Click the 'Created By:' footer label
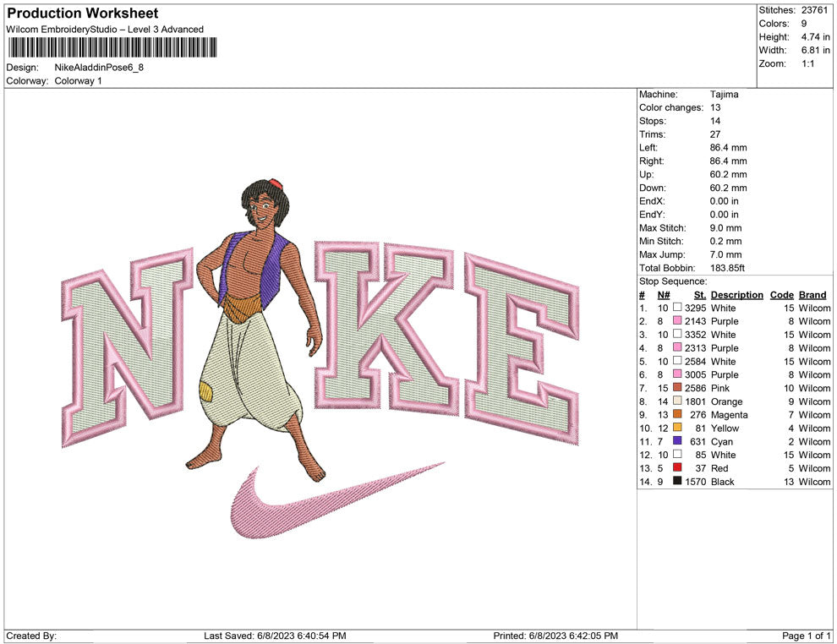The height and width of the screenshot is (644, 837). [31, 636]
